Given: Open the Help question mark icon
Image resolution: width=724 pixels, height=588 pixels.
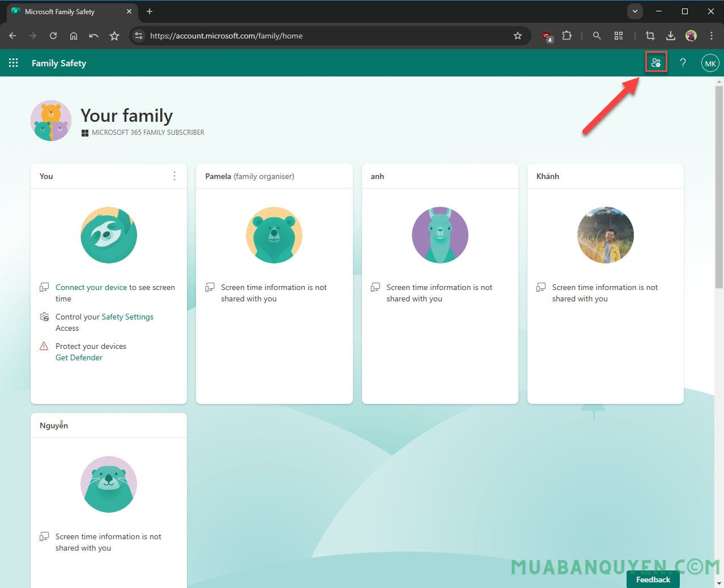Looking at the screenshot, I should pos(683,63).
